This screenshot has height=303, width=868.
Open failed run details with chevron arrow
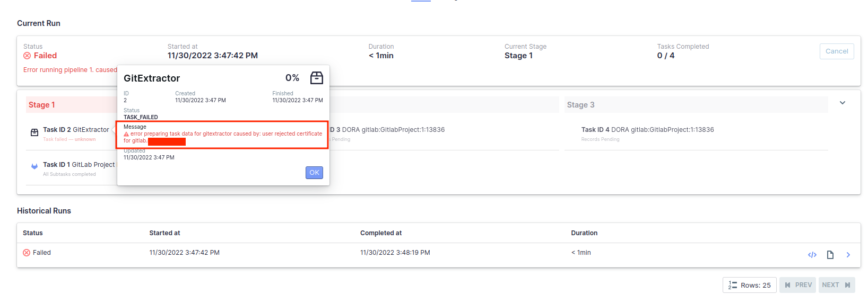click(848, 255)
